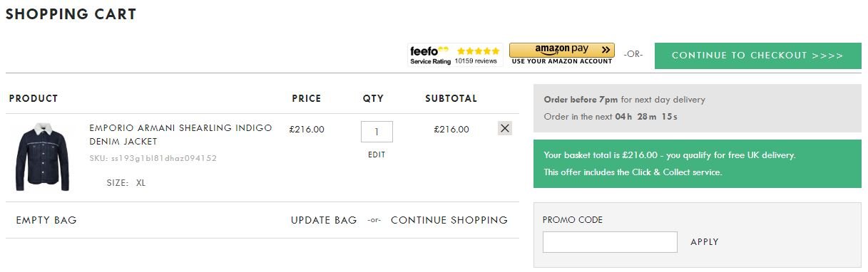868x272 pixels.
Task: Click the Shopping Cart page heading
Action: pos(71,14)
